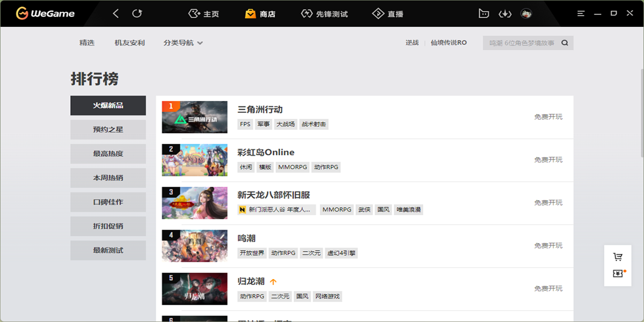Open the shopping cart icon
This screenshot has height=322, width=644.
tap(618, 257)
